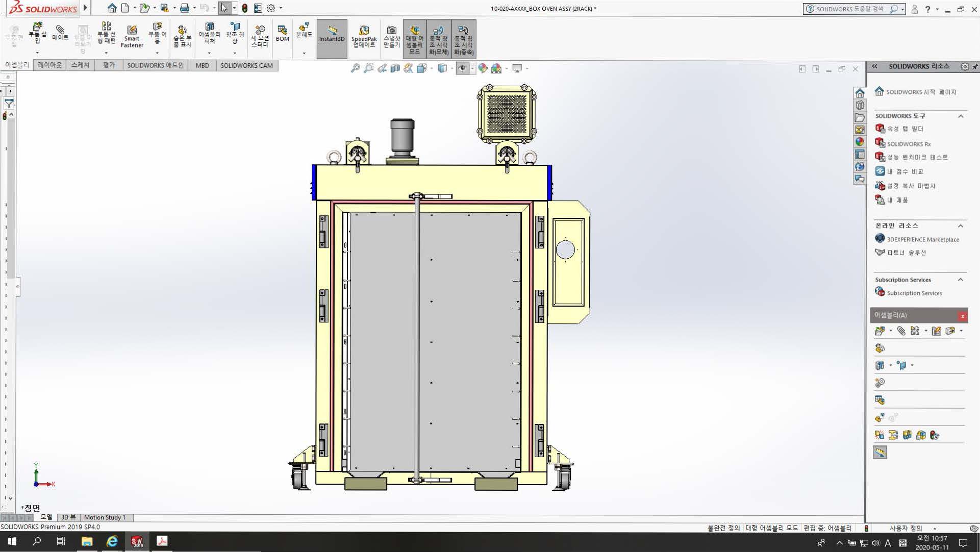Open SOLIDWORKS Rx link

(x=909, y=144)
